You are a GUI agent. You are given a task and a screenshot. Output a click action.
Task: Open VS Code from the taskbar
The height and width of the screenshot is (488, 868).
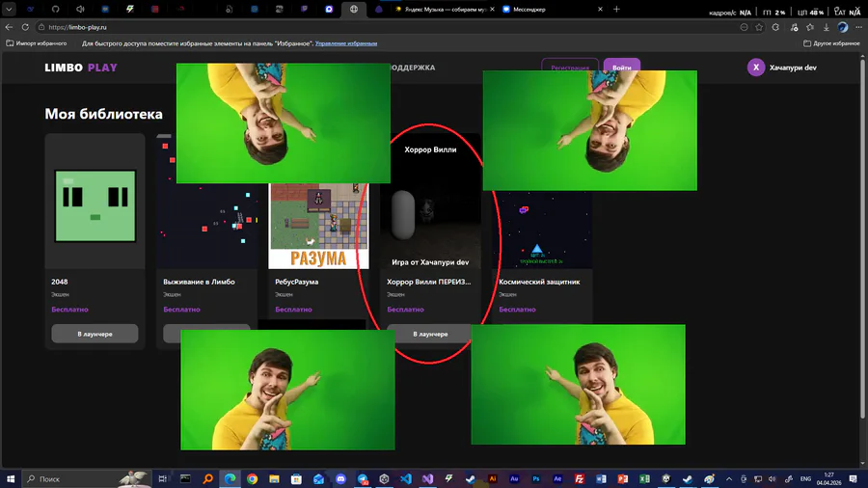coord(406,478)
